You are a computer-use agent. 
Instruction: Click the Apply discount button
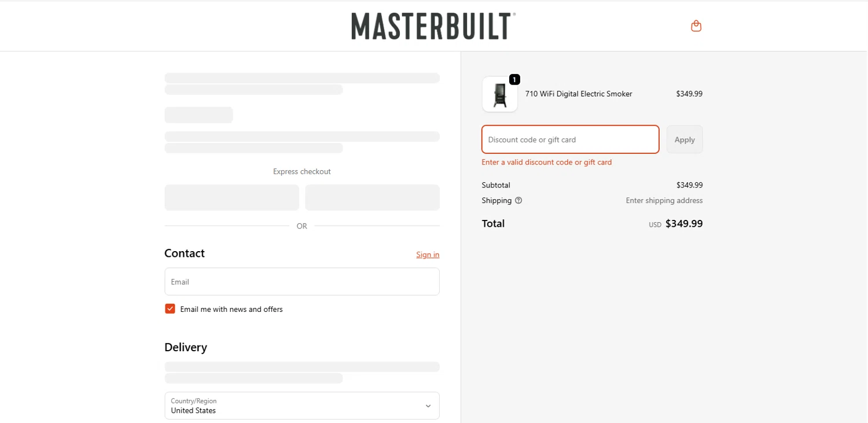[685, 139]
